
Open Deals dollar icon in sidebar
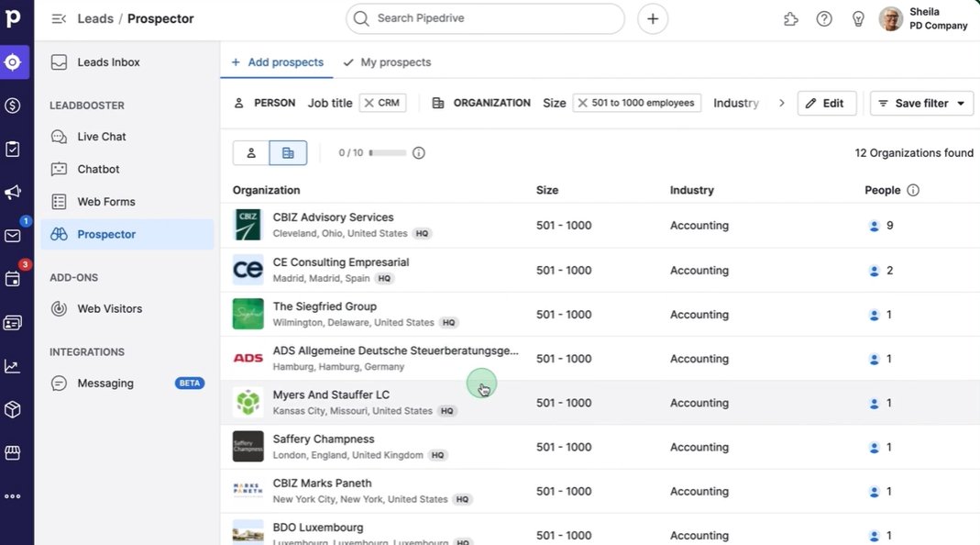click(13, 106)
